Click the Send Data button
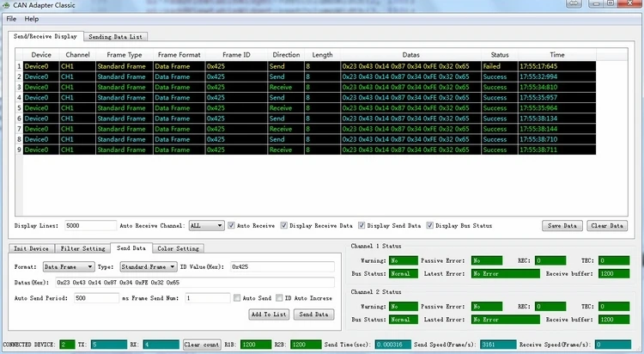Screen dimensions: 644x354 coord(313,314)
